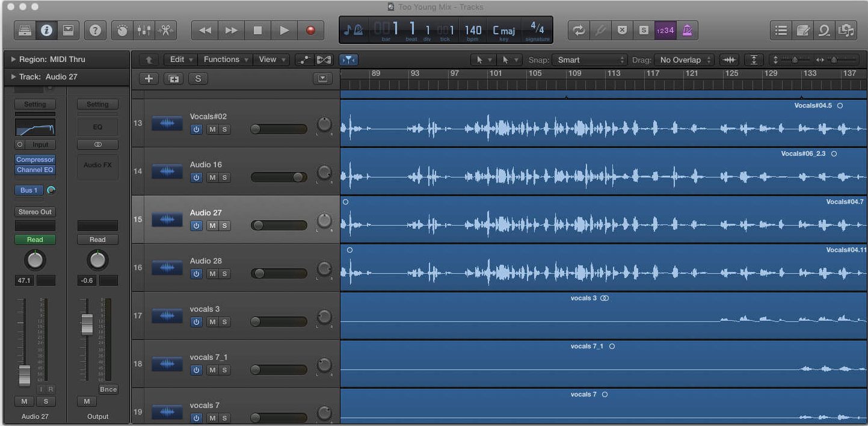Expand the Track: Audio 27 section
Viewport: 868px width, 426px height.
(13, 76)
